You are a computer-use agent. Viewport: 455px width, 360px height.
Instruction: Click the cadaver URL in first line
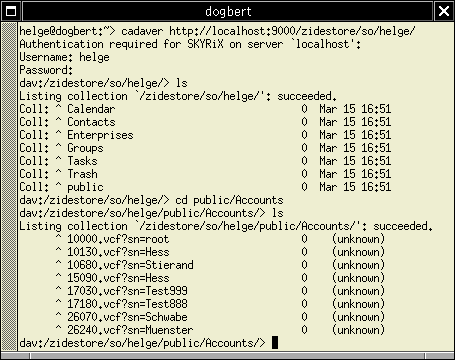pos(292,31)
